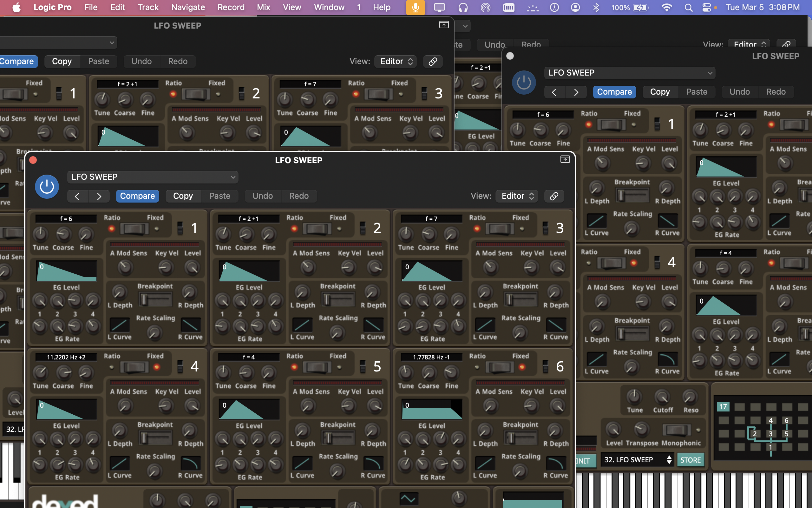Open the empty dropdown in top-left window
812x508 pixels.
(x=58, y=43)
